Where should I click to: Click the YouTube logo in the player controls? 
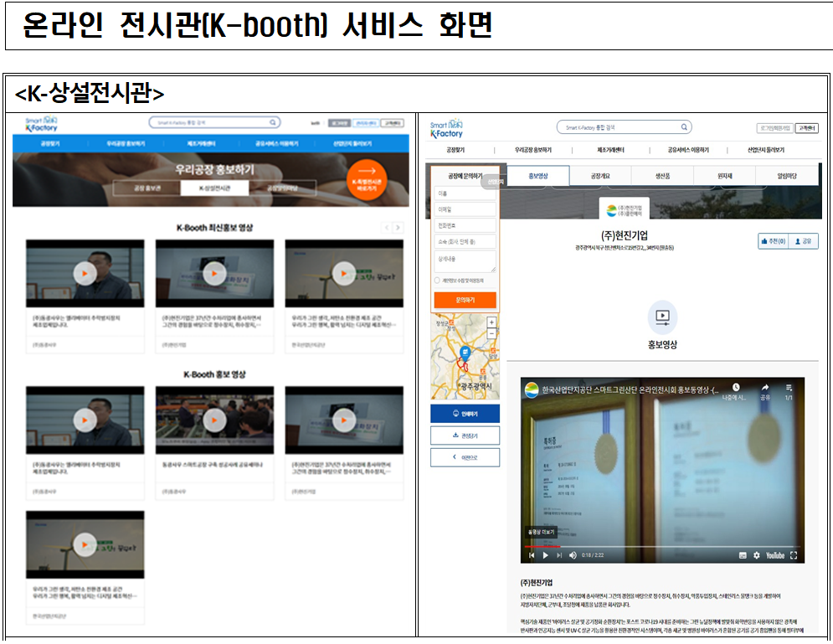(x=775, y=555)
